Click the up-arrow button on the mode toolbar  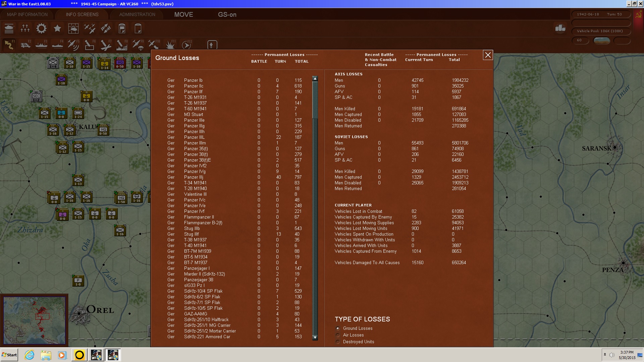(212, 45)
